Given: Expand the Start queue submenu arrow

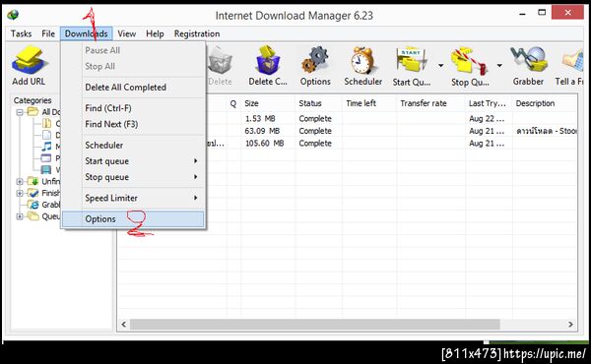Looking at the screenshot, I should 196,161.
